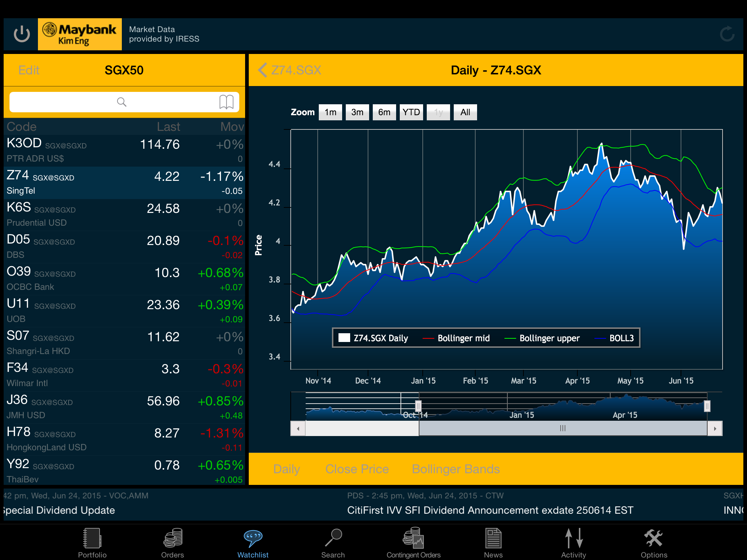Set chart zoom to 6m
Image resolution: width=747 pixels, height=560 pixels.
(384, 112)
